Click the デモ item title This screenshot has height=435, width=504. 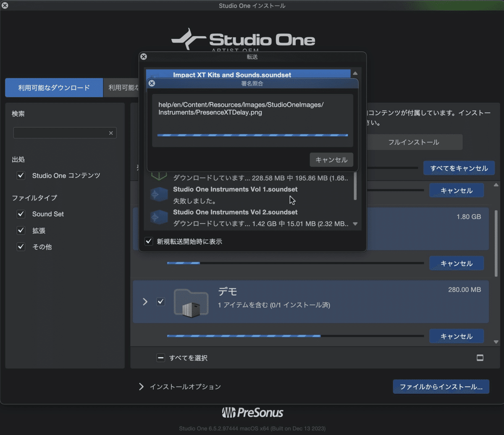(x=228, y=292)
